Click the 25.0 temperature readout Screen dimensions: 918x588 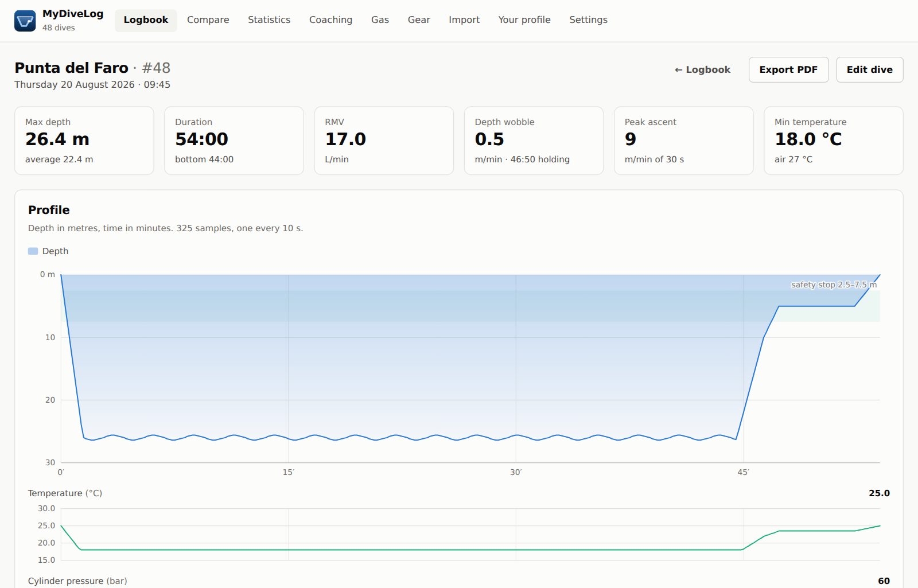click(x=879, y=493)
